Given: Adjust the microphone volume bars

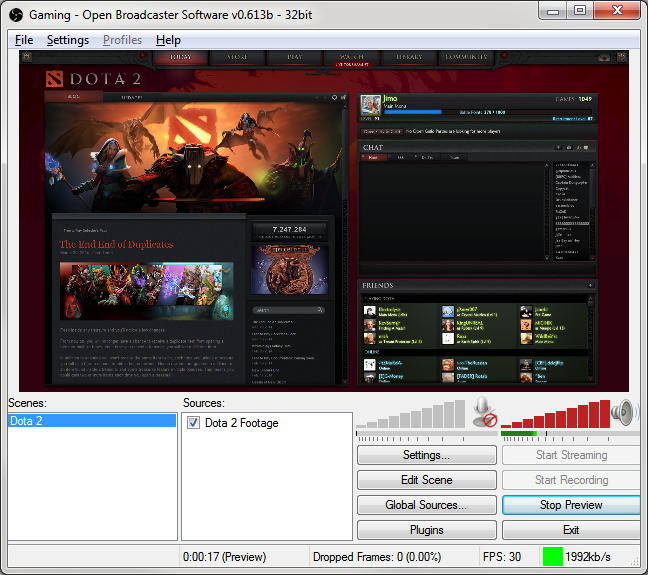Looking at the screenshot, I should (x=410, y=414).
